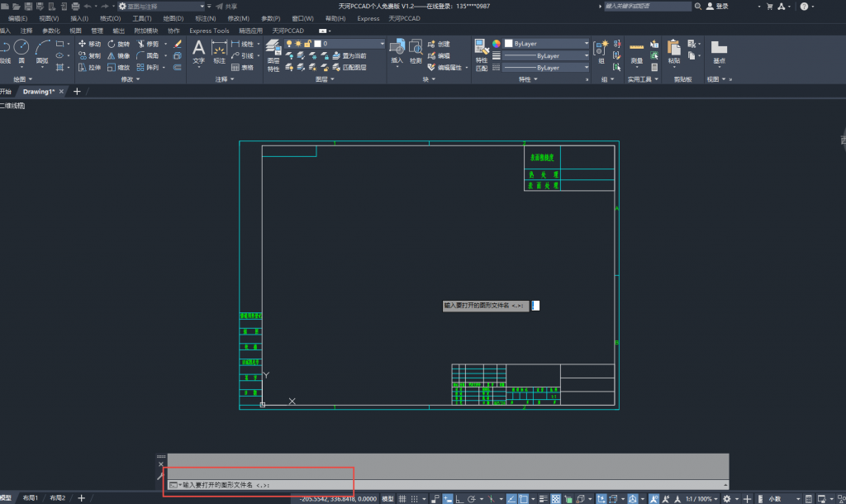
Task: Open the 标注(N) menu
Action: click(x=206, y=18)
